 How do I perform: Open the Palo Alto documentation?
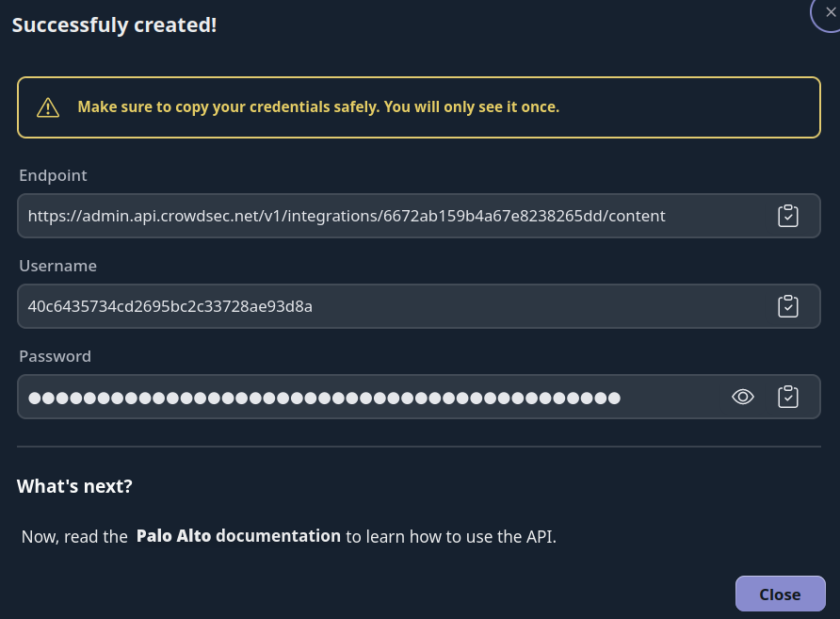(x=239, y=535)
